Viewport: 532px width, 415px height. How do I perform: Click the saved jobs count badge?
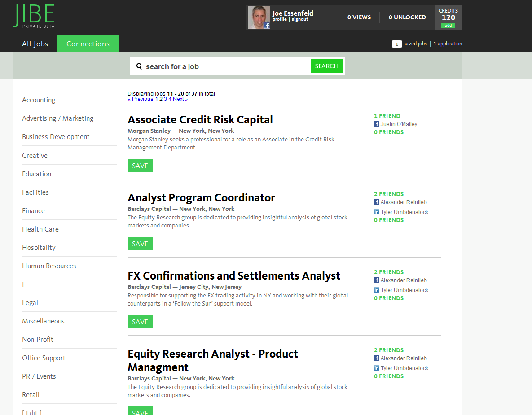(x=396, y=44)
